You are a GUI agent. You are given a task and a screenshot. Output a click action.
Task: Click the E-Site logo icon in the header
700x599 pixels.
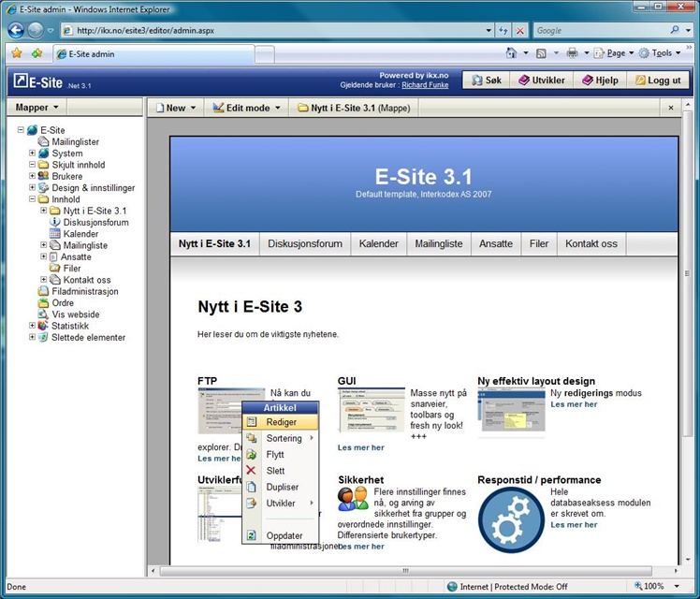pos(21,80)
